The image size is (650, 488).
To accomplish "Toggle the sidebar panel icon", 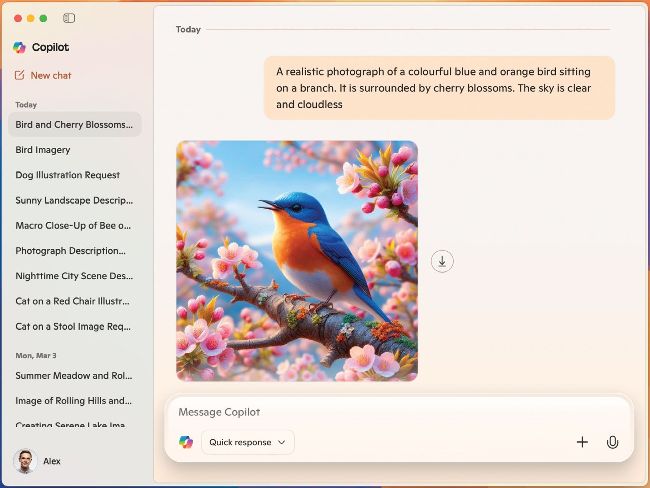I will pyautogui.click(x=68, y=18).
